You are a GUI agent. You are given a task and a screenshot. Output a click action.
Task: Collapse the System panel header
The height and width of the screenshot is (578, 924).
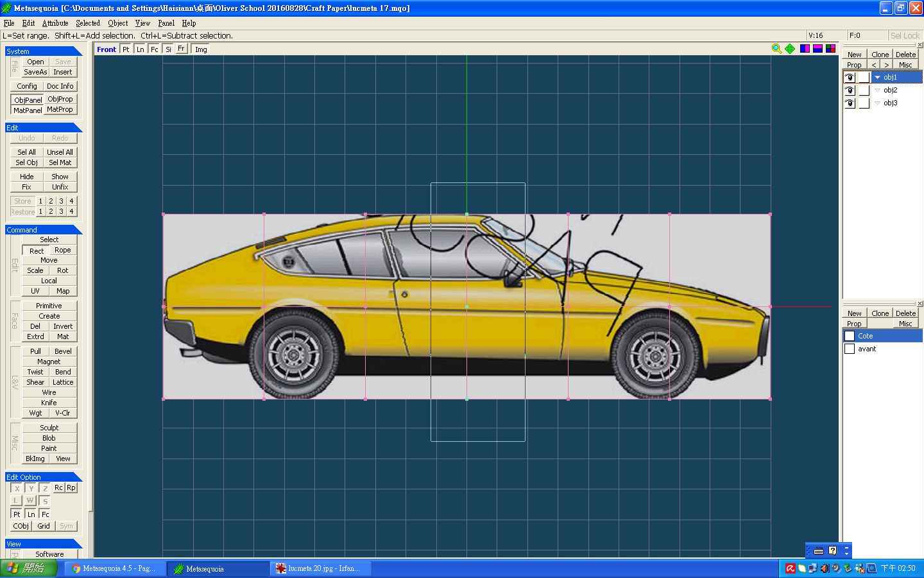[44, 51]
